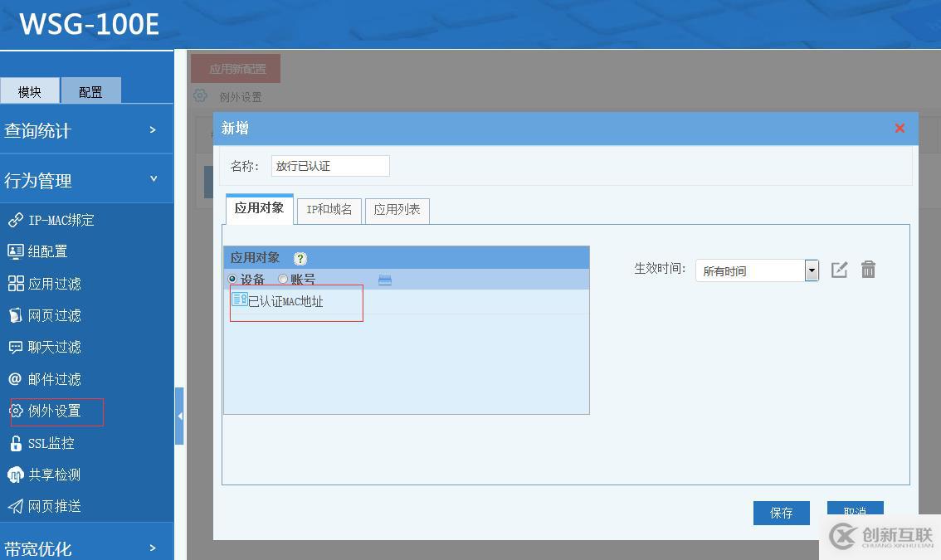Click the 取消 button
Viewport: 941px width, 560px height.
(x=856, y=509)
